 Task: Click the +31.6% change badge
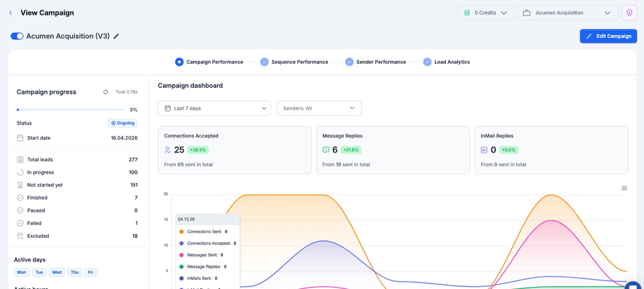point(351,150)
